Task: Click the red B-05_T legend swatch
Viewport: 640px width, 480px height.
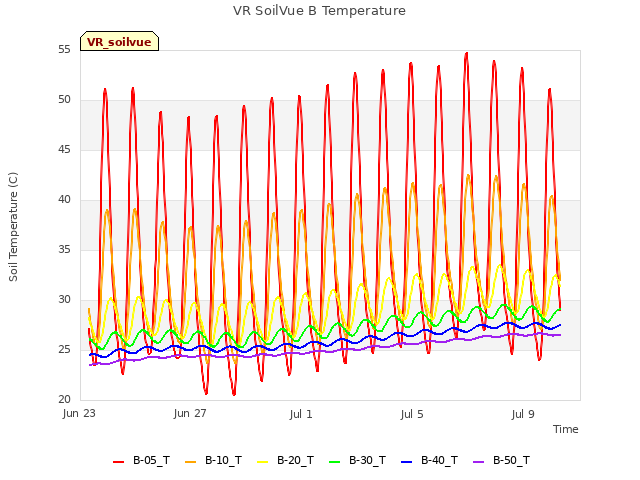Action: 118,462
